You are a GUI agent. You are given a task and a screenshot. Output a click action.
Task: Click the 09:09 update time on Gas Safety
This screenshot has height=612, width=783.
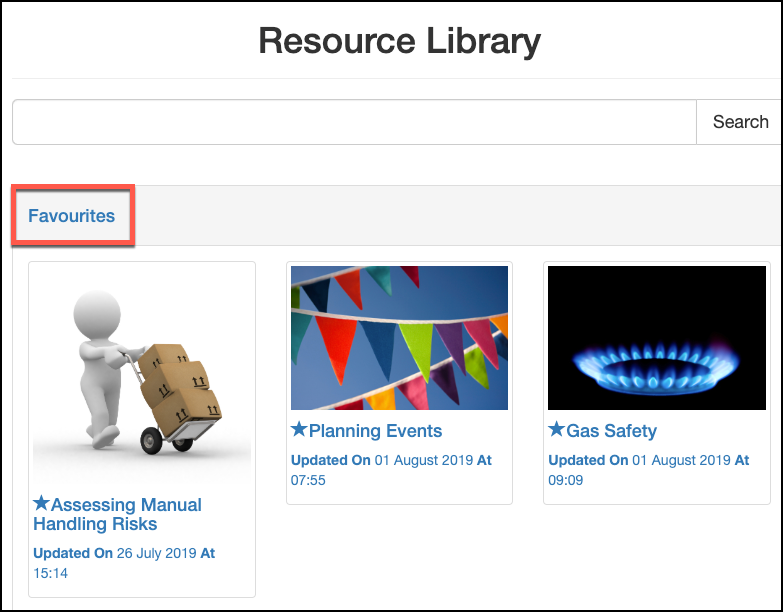click(565, 480)
